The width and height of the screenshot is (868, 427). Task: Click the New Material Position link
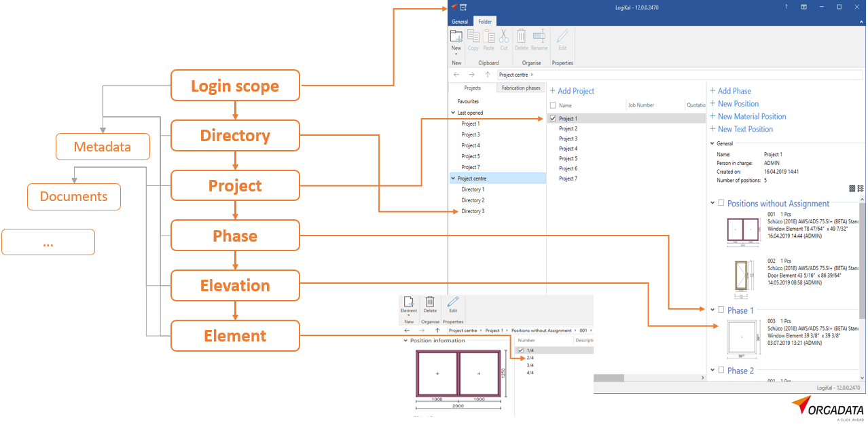point(748,117)
